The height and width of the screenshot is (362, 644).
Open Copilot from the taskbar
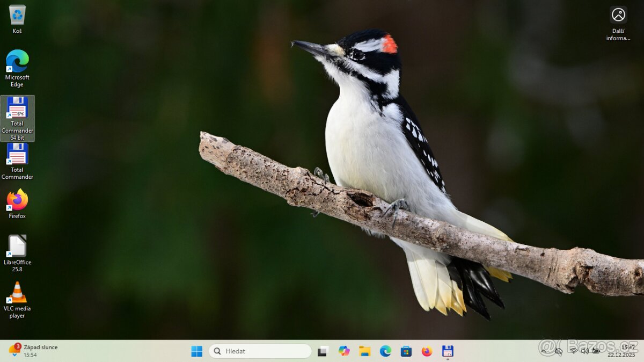point(344,351)
